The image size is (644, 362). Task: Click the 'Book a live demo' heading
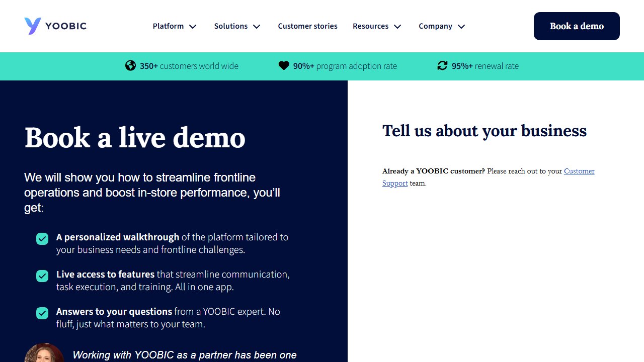point(135,138)
